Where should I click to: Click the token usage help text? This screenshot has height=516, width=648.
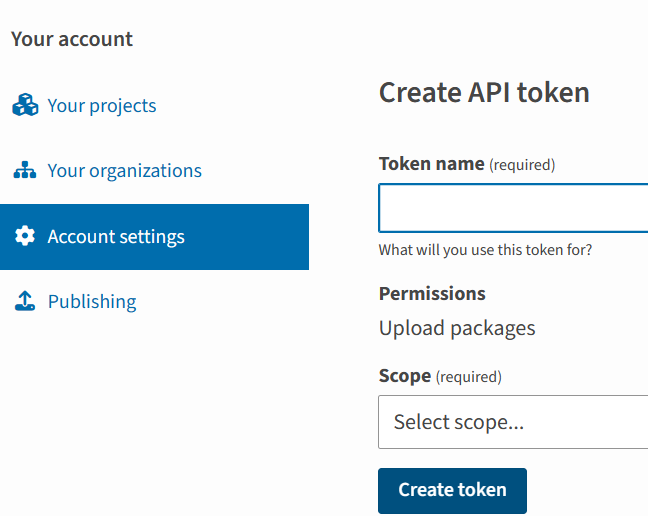485,250
